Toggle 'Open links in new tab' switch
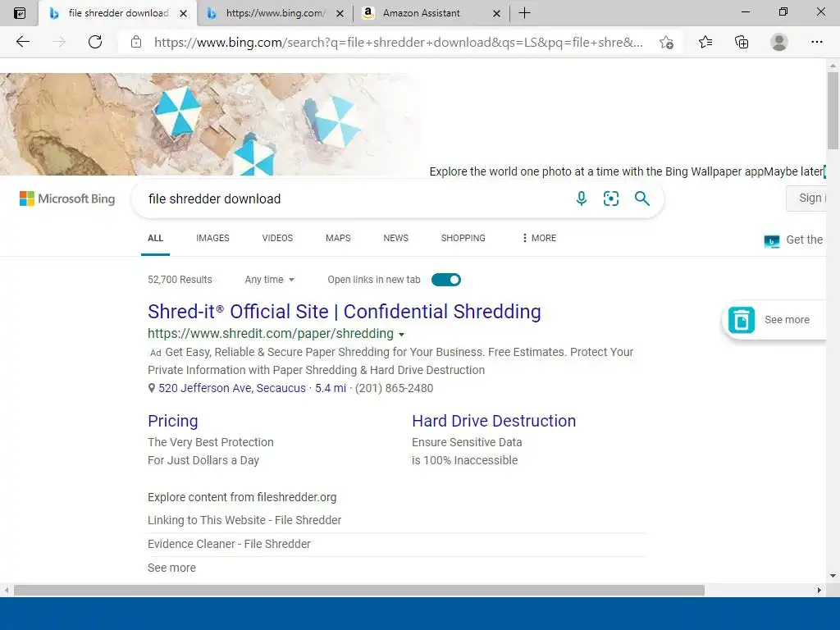Viewport: 840px width, 630px height. pos(446,280)
